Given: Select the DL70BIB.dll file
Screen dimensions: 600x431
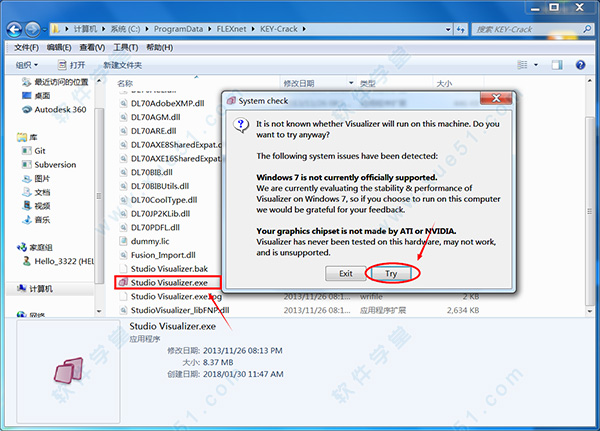Looking at the screenshot, I should tap(146, 172).
